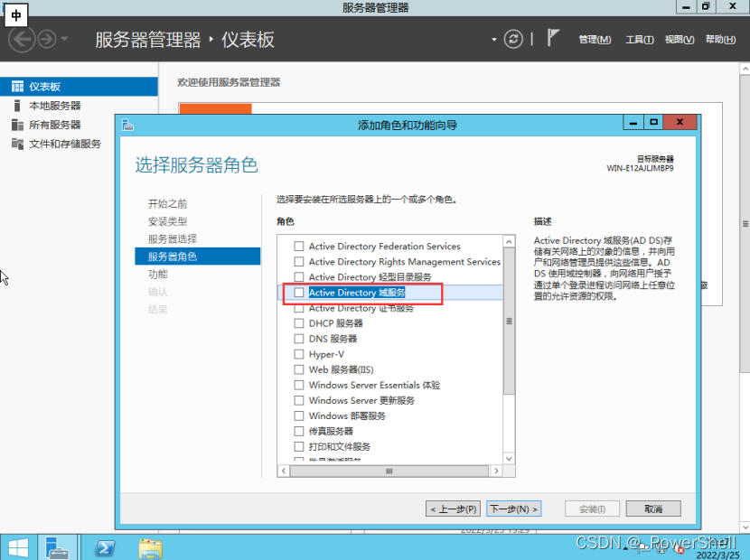Click roles list scroll right arrow
The width and height of the screenshot is (750, 560).
(496, 471)
